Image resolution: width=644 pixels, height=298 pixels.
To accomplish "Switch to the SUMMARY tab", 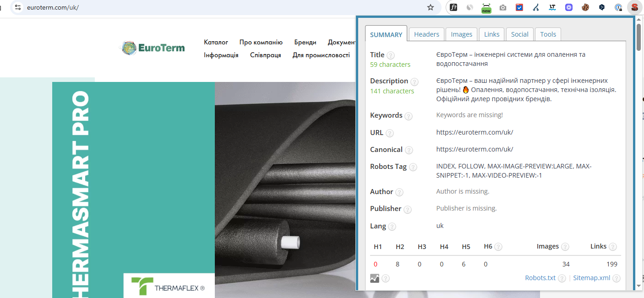I will 386,34.
